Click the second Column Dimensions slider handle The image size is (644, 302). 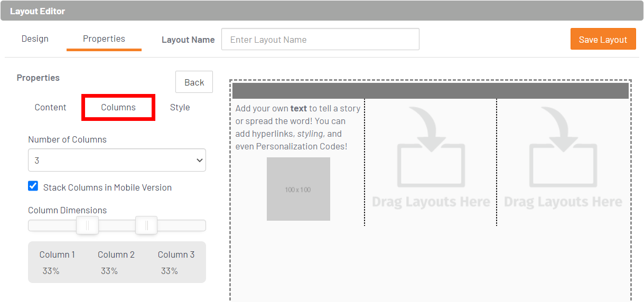146,225
